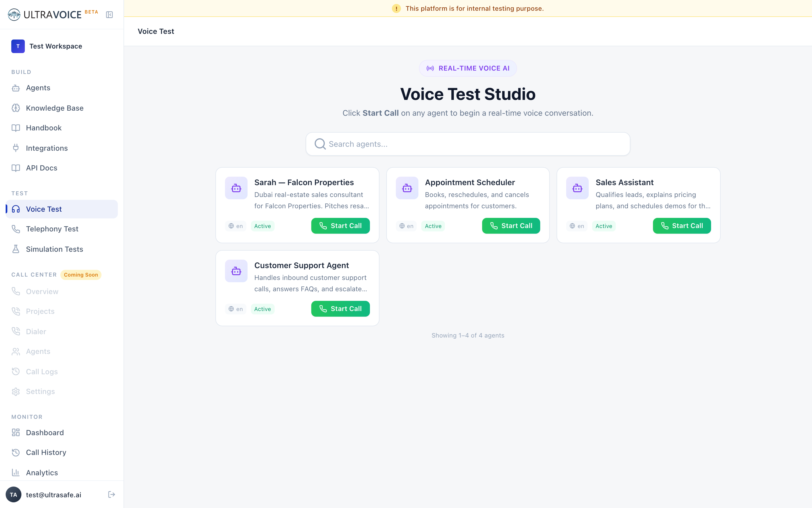
Task: Click the Sales Assistant card title
Action: point(625,182)
